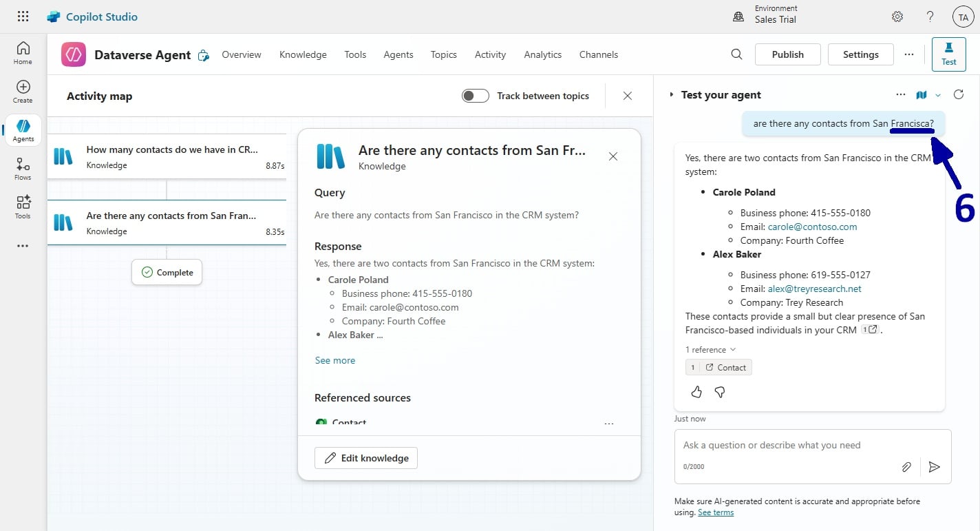The width and height of the screenshot is (980, 531).
Task: Click the thumbs down feedback icon
Action: click(720, 392)
